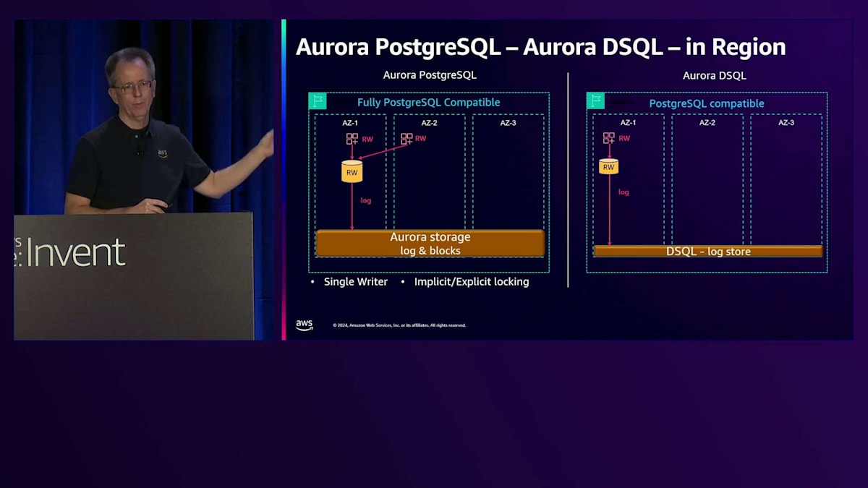868x488 pixels.
Task: Click the 'log' label in Aurora PostgreSQL diagram
Action: pyautogui.click(x=366, y=200)
